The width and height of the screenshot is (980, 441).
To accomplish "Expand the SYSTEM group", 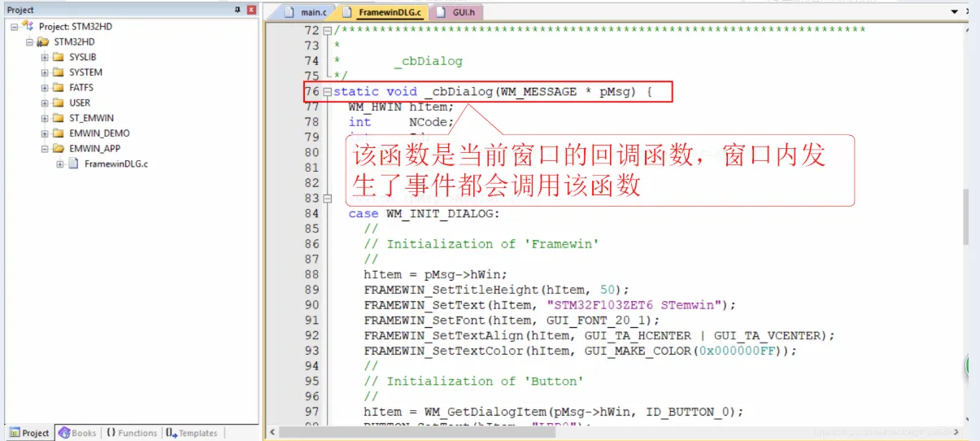I will [x=45, y=72].
